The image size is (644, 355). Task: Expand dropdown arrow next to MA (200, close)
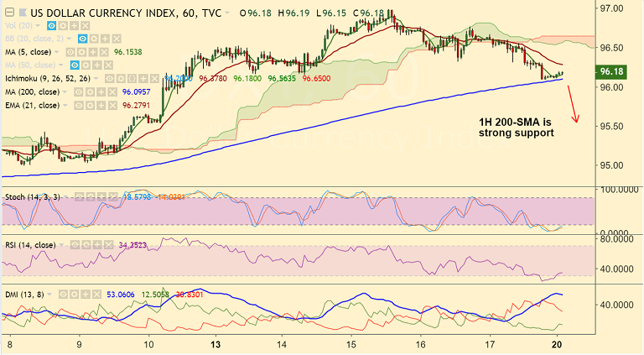pyautogui.click(x=65, y=92)
